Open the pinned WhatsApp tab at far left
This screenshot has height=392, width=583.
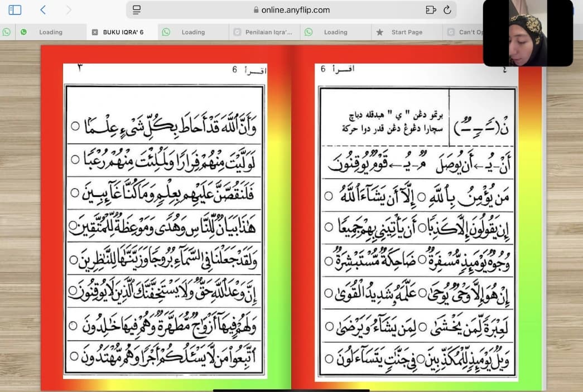7,32
